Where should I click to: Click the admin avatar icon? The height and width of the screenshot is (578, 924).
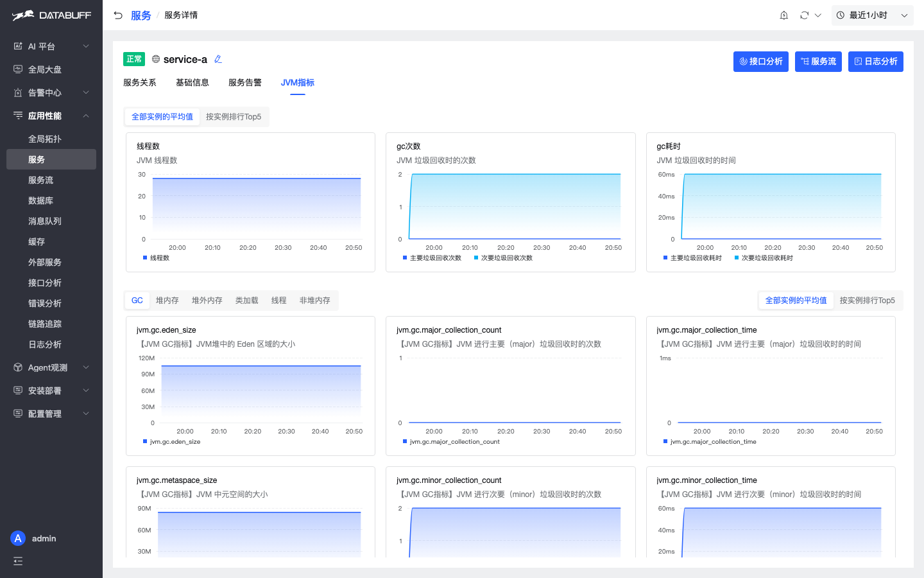[18, 538]
